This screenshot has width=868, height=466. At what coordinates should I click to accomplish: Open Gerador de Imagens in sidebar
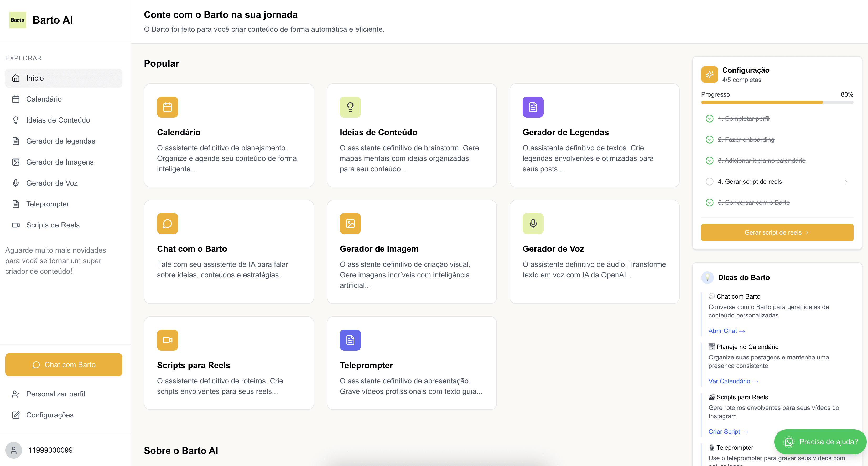pyautogui.click(x=64, y=162)
